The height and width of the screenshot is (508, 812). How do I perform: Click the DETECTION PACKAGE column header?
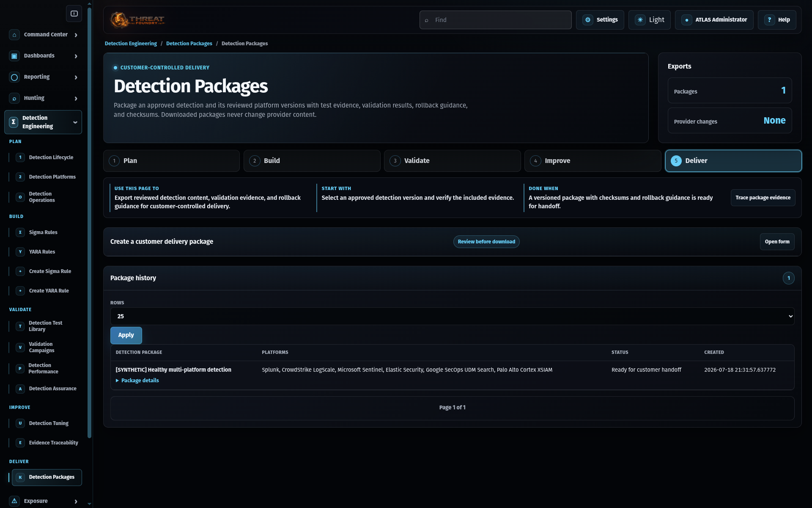[139, 353]
